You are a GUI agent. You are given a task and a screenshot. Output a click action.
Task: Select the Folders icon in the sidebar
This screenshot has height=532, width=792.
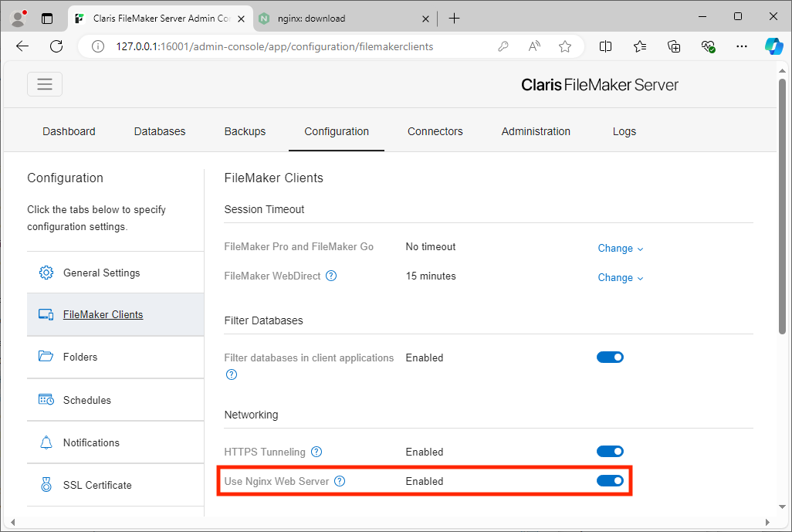[46, 357]
